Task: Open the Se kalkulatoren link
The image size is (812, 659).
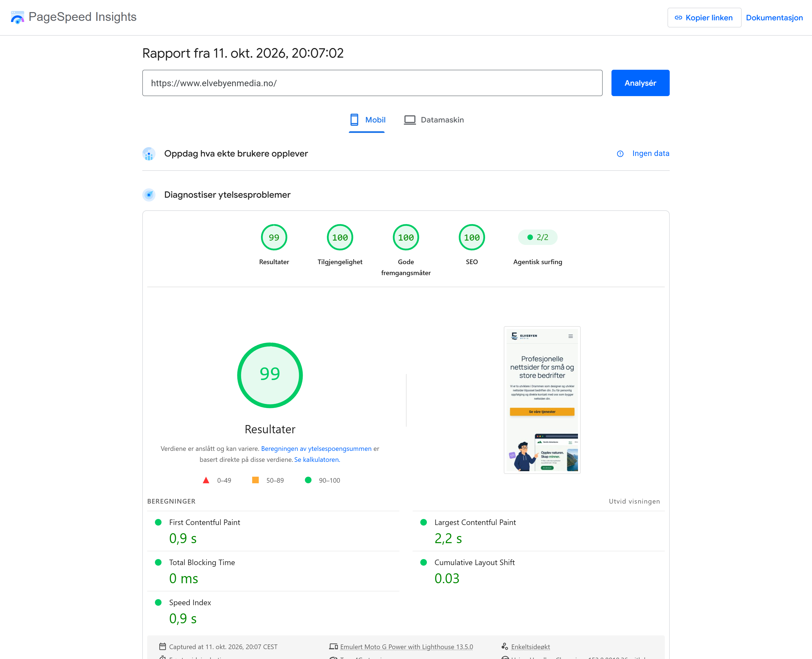Action: tap(317, 460)
